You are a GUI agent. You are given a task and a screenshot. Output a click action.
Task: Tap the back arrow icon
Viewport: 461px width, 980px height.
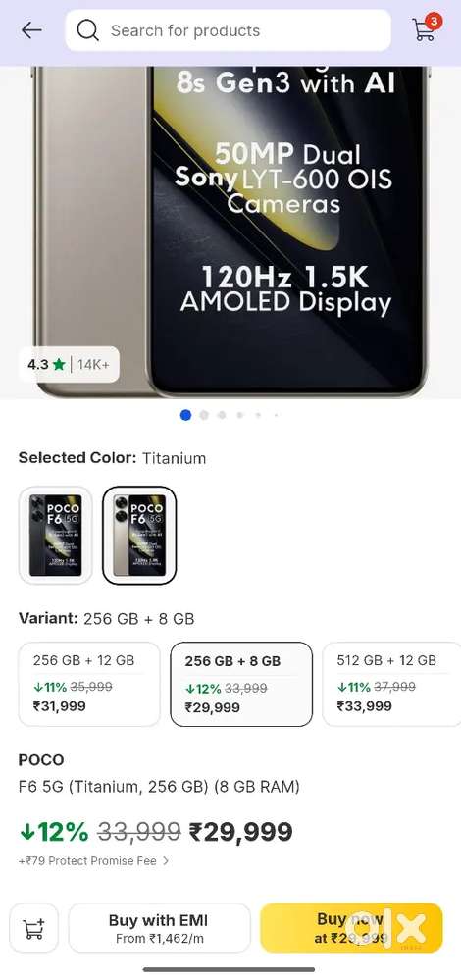coord(31,30)
